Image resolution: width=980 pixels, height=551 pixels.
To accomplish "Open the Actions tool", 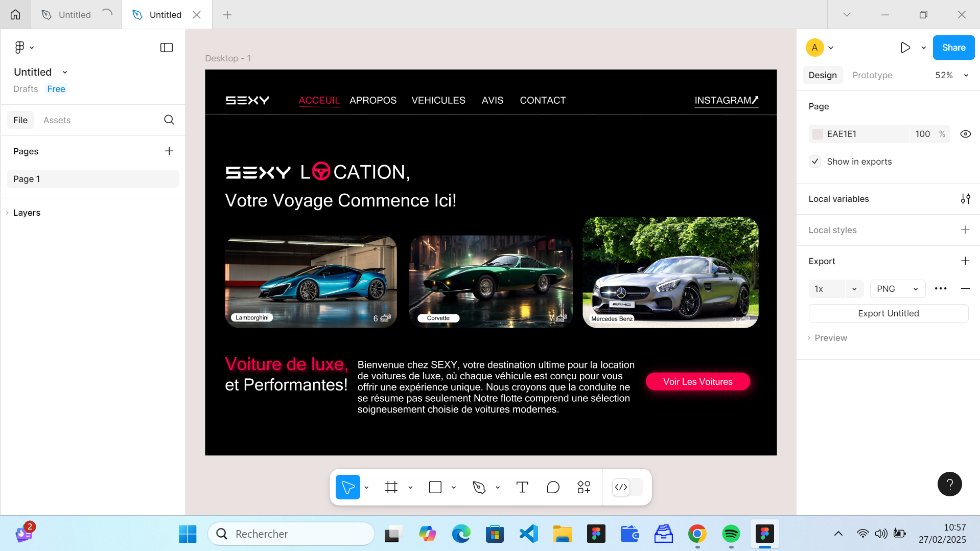I will click(x=584, y=487).
